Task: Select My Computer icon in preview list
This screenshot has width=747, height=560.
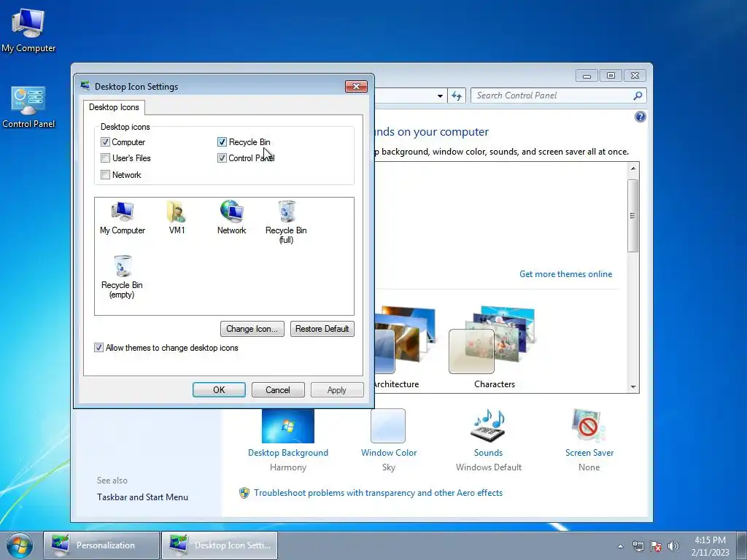Action: [123, 218]
